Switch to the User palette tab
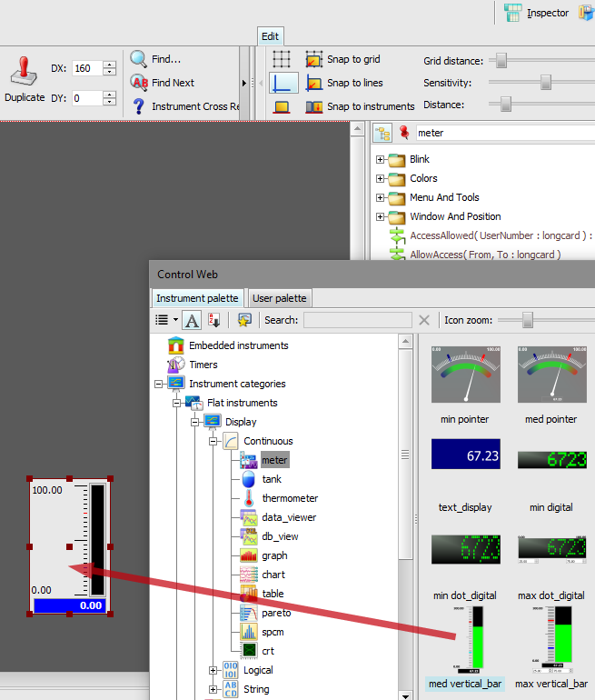The image size is (595, 700). [280, 298]
